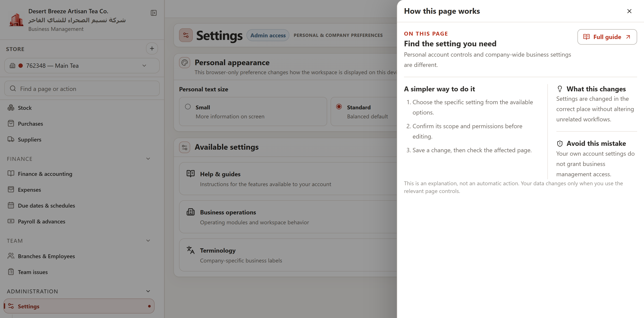644x318 pixels.
Task: Click the Finance & accounting book icon
Action: point(11,174)
